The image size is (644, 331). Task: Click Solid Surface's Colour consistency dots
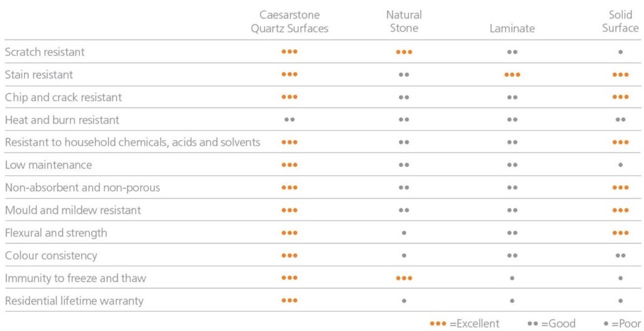click(x=620, y=256)
